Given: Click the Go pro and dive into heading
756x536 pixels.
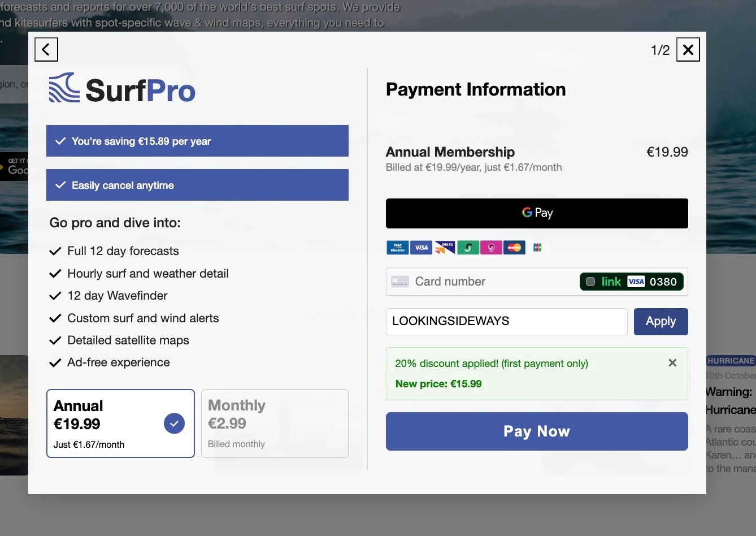Looking at the screenshot, I should 115,223.
